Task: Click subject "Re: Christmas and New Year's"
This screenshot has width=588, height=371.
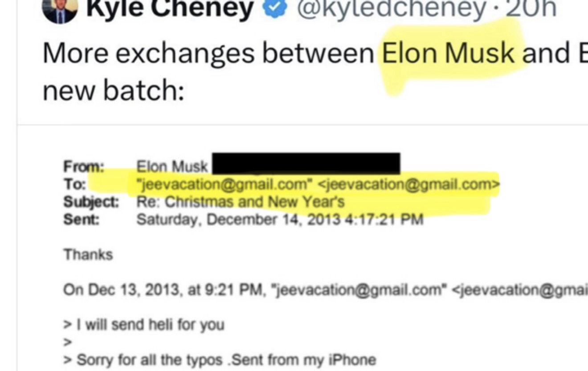Action: (241, 202)
